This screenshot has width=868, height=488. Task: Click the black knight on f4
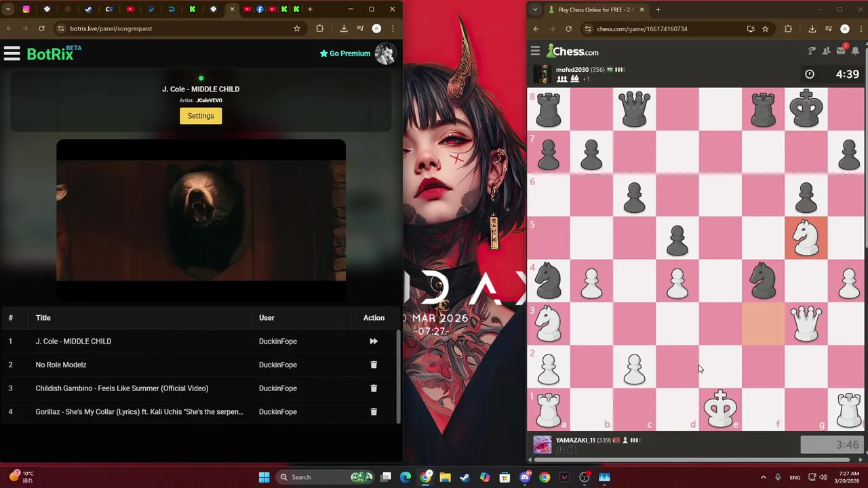(763, 281)
